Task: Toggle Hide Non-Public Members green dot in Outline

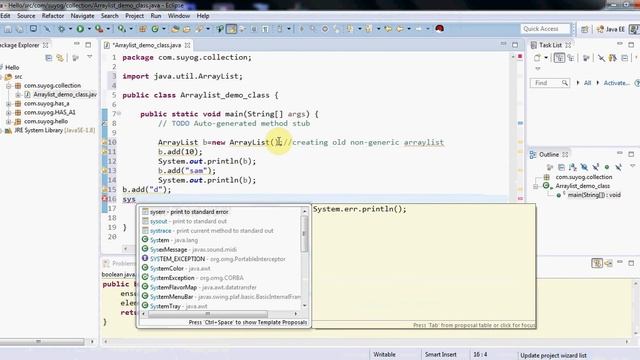Action: (x=607, y=167)
